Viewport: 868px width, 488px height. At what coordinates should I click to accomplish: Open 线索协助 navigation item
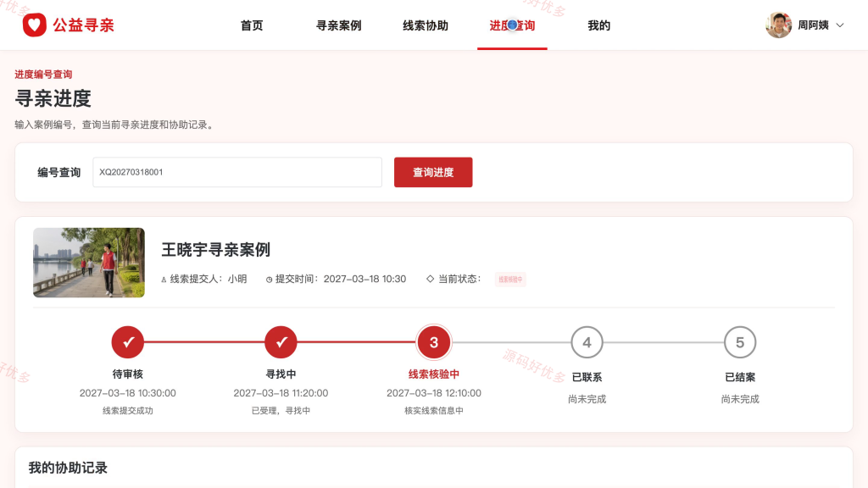(426, 25)
